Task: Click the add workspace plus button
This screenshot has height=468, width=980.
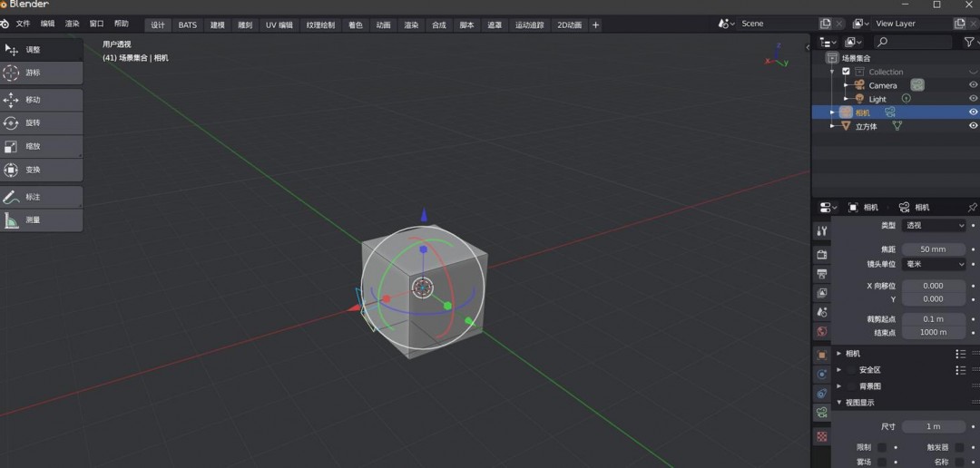Action: (x=596, y=24)
